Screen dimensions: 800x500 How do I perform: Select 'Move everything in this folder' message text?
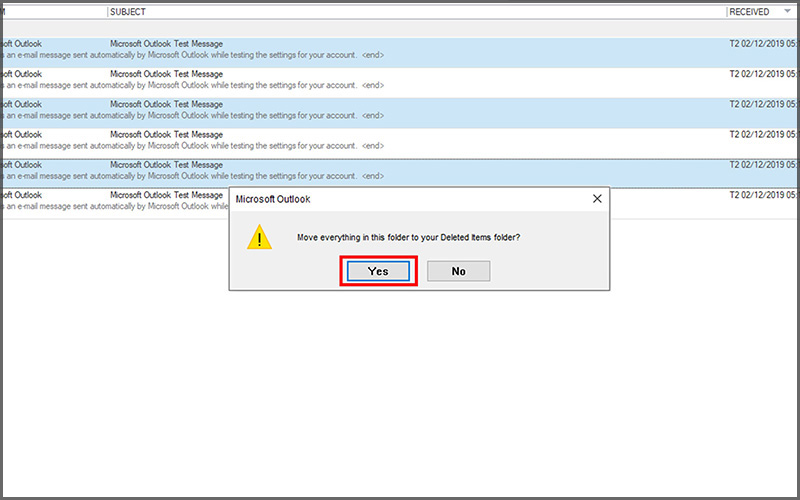pyautogui.click(x=408, y=237)
